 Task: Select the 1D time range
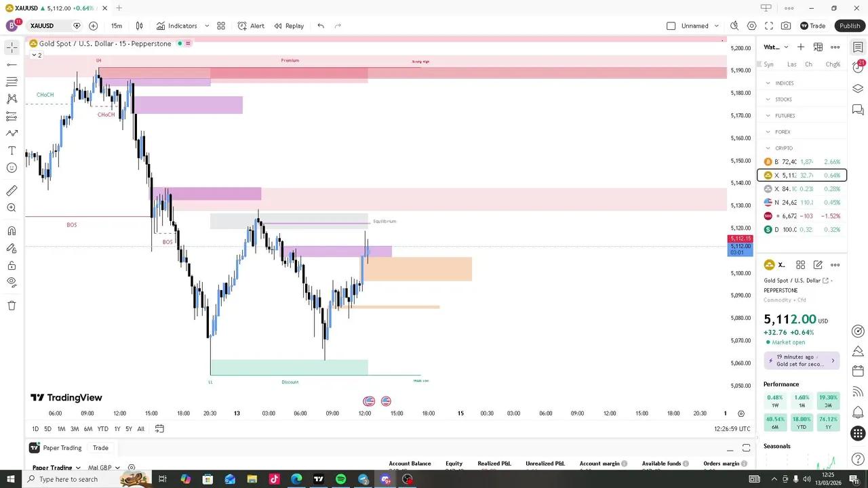pos(35,429)
